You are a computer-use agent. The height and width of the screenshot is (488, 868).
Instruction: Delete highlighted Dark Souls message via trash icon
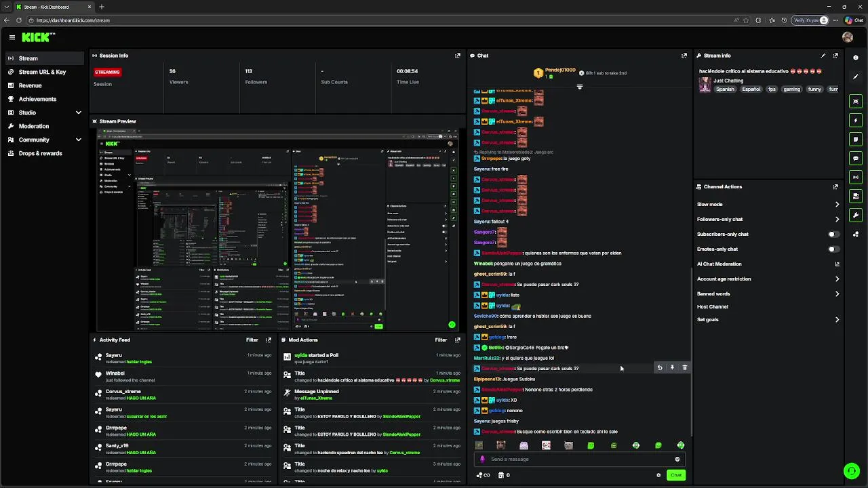(684, 367)
